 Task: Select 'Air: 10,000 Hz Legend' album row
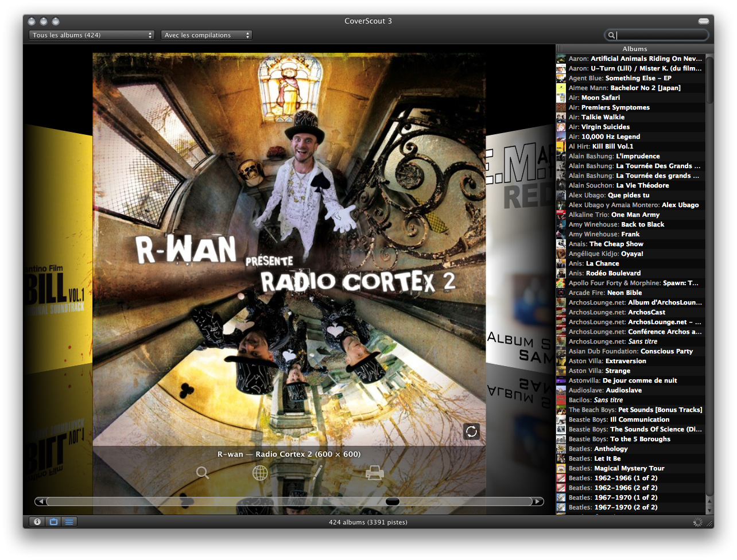630,137
